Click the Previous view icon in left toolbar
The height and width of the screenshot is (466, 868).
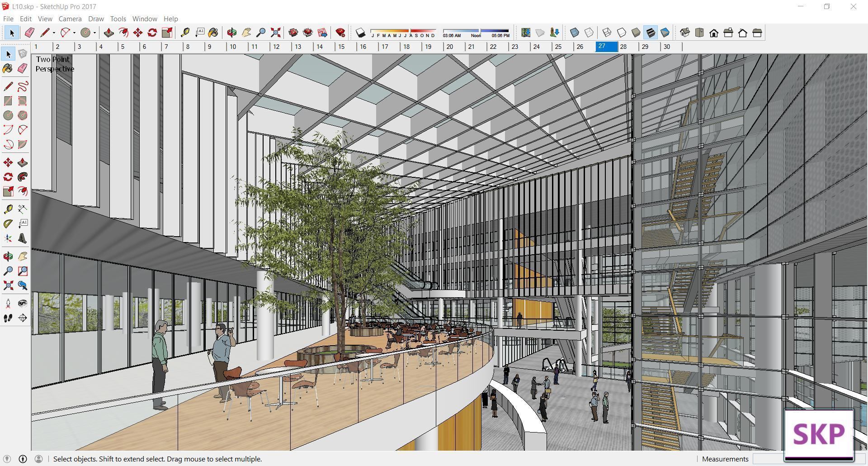(23, 285)
